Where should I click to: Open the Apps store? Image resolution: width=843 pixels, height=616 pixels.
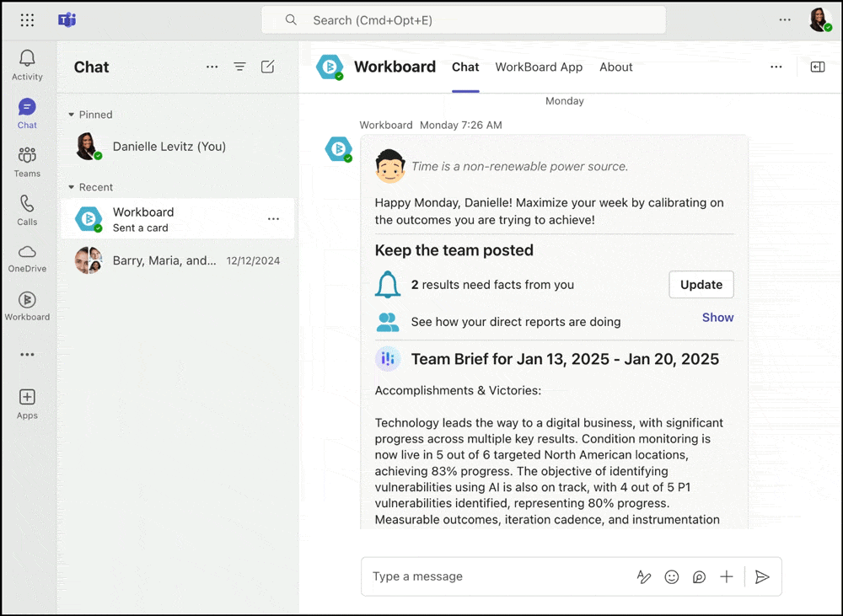[x=27, y=404]
